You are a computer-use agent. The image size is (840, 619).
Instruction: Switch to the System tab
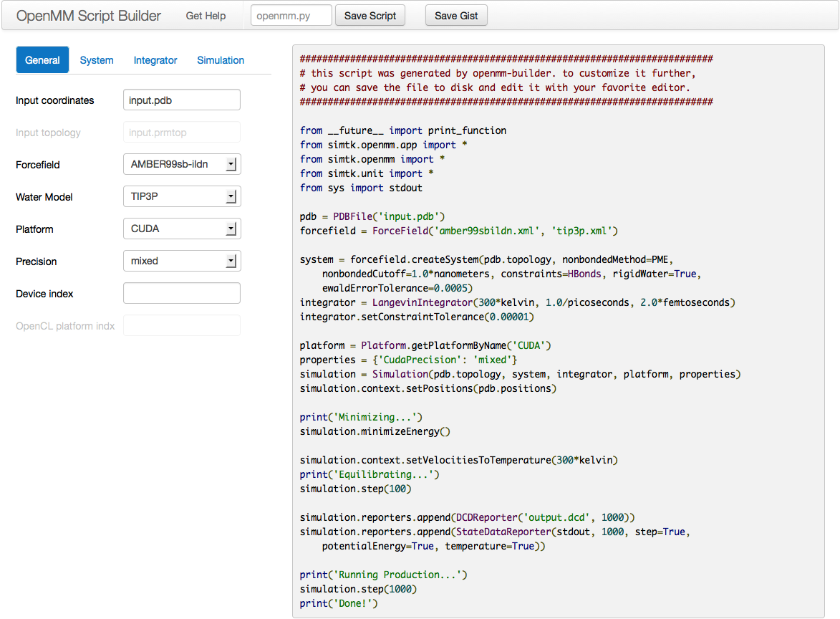pyautogui.click(x=97, y=60)
